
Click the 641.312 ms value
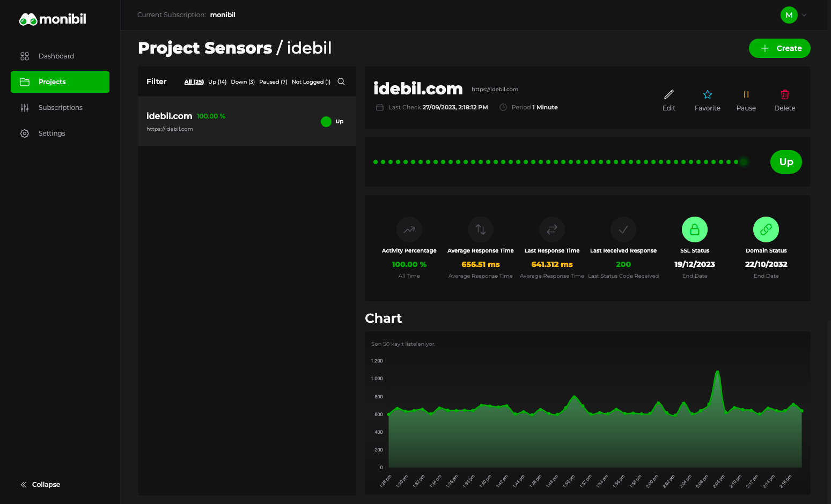pos(552,264)
